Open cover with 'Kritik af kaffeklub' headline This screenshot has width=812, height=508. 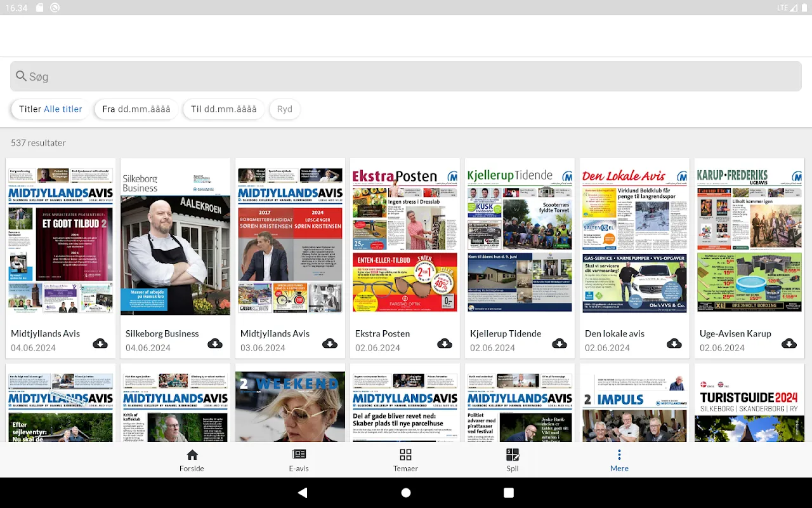(176, 407)
